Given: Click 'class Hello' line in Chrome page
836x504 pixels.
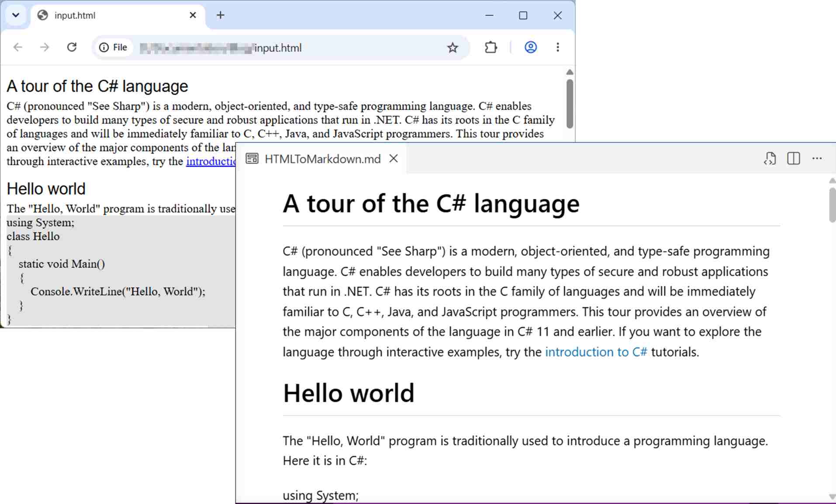Looking at the screenshot, I should [33, 237].
